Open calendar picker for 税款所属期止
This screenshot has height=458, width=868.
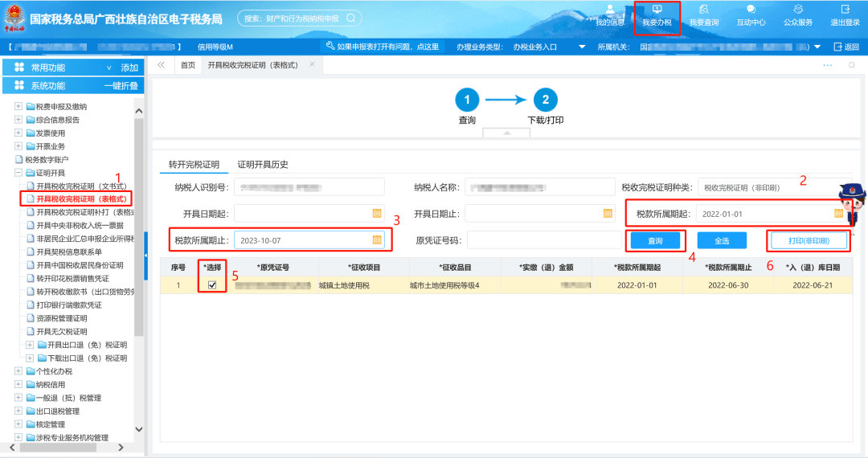(377, 239)
